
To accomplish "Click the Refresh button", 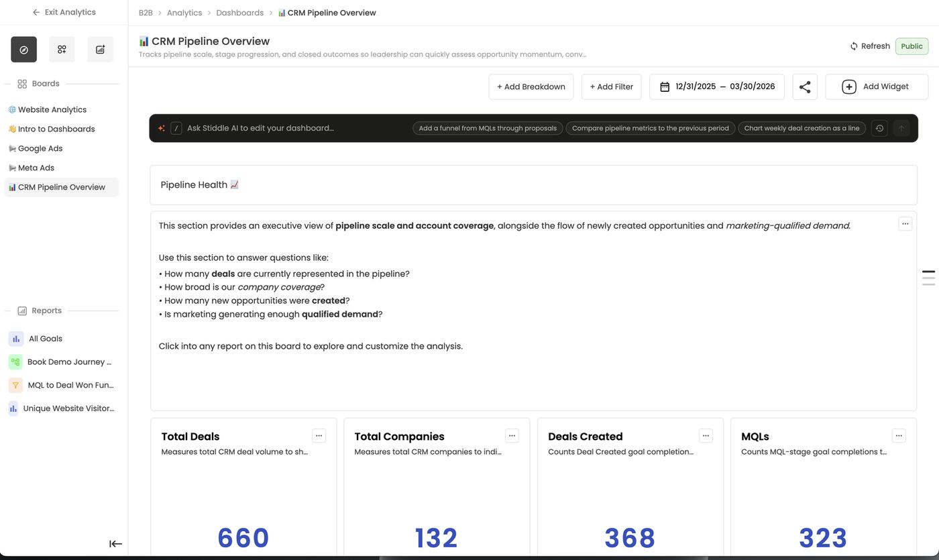I will click(870, 46).
